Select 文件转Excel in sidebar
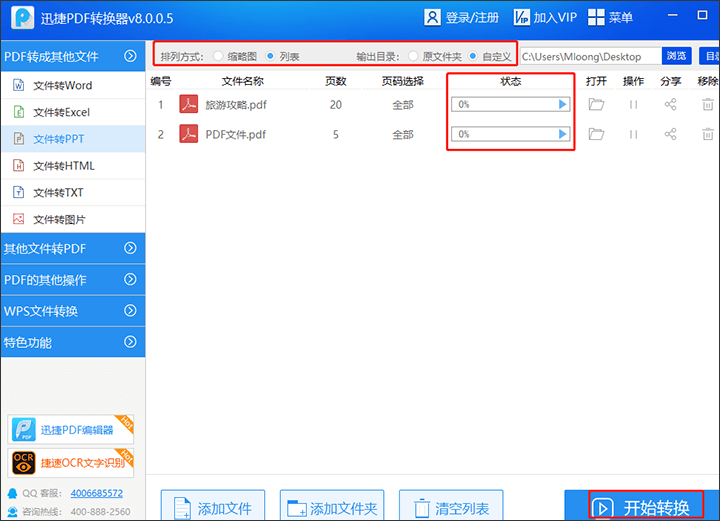Viewport: 720px width, 521px height. [73, 112]
